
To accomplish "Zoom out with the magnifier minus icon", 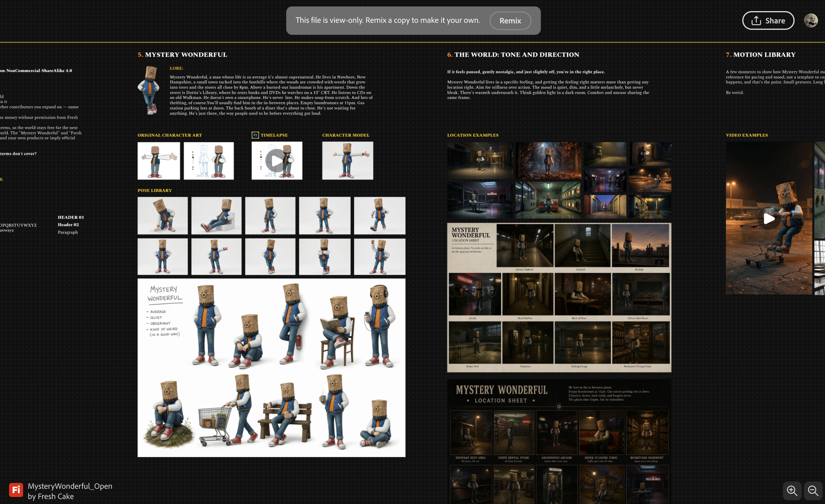I will click(x=813, y=490).
